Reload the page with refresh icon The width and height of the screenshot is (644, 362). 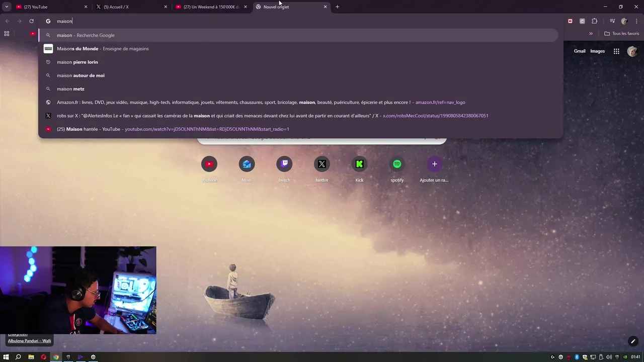coord(31,21)
